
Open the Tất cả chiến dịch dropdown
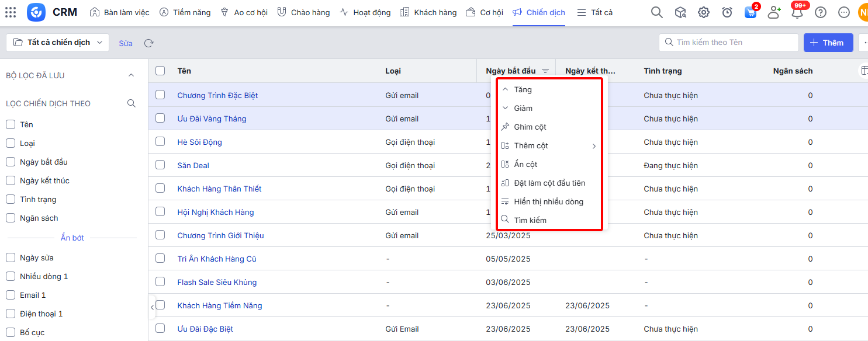click(x=58, y=43)
